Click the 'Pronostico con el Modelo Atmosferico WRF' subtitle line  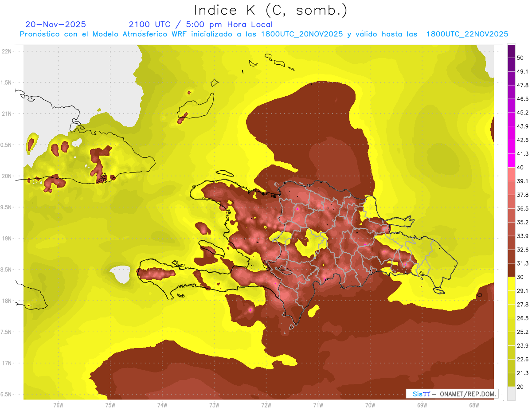point(264,34)
